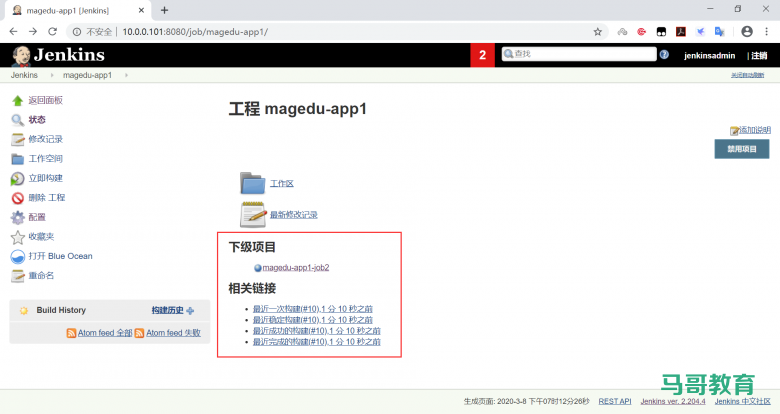Click the 最新修改记录 link
This screenshot has width=780, height=414.
[x=293, y=215]
